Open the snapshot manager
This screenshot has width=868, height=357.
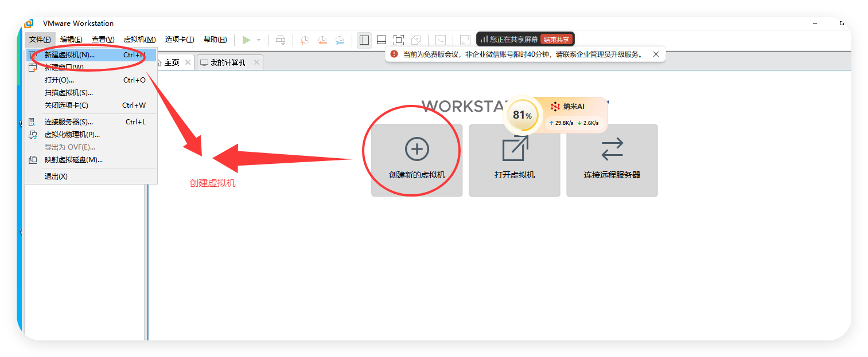340,40
